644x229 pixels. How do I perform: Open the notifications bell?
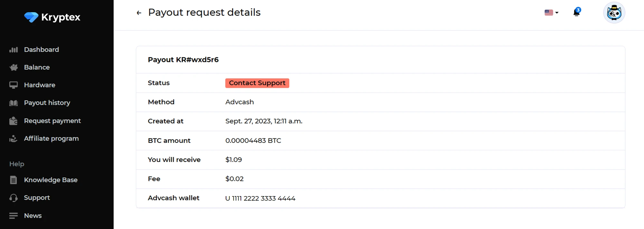pyautogui.click(x=576, y=13)
